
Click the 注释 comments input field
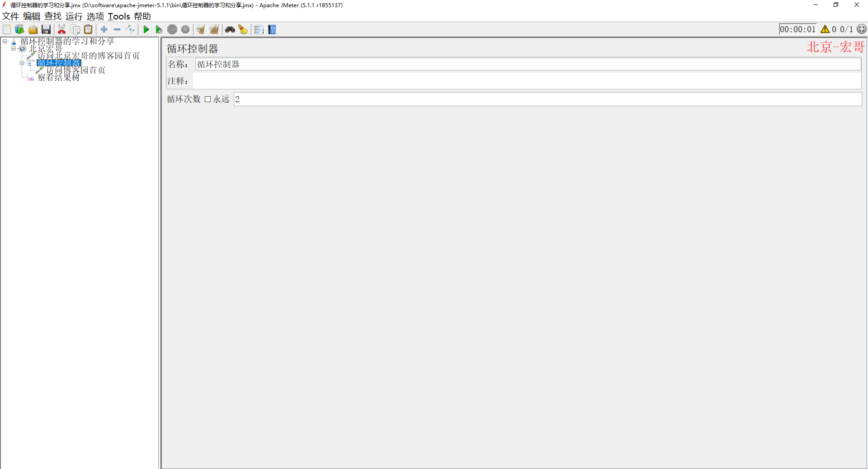coord(527,81)
